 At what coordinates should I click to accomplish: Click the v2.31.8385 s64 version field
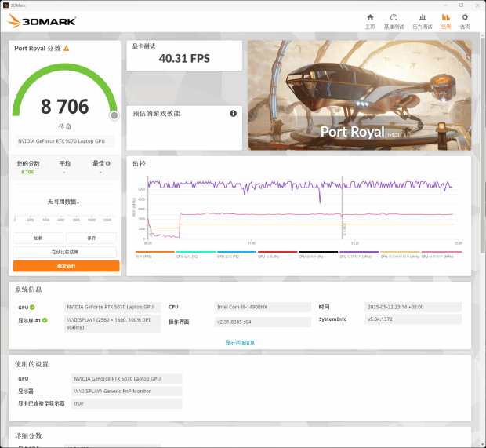point(263,322)
